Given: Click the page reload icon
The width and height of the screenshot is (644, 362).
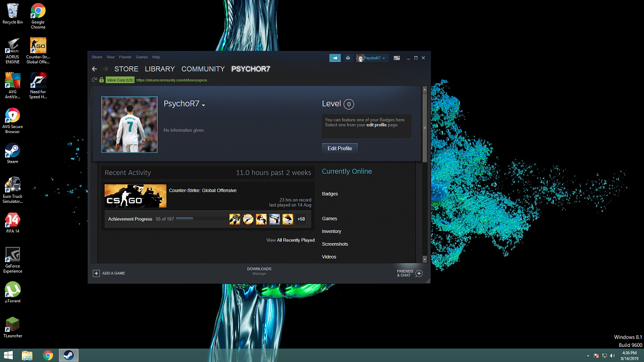Looking at the screenshot, I should tap(94, 80).
